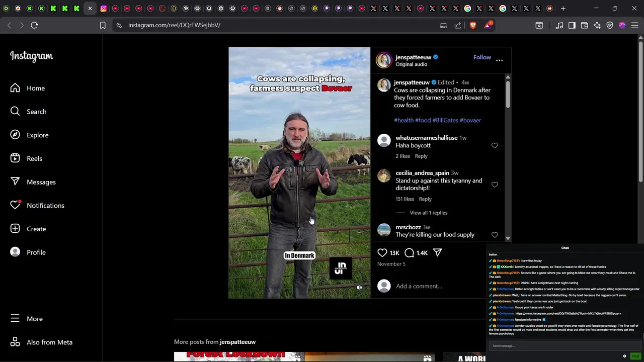Click the address bar share icon

(x=458, y=25)
